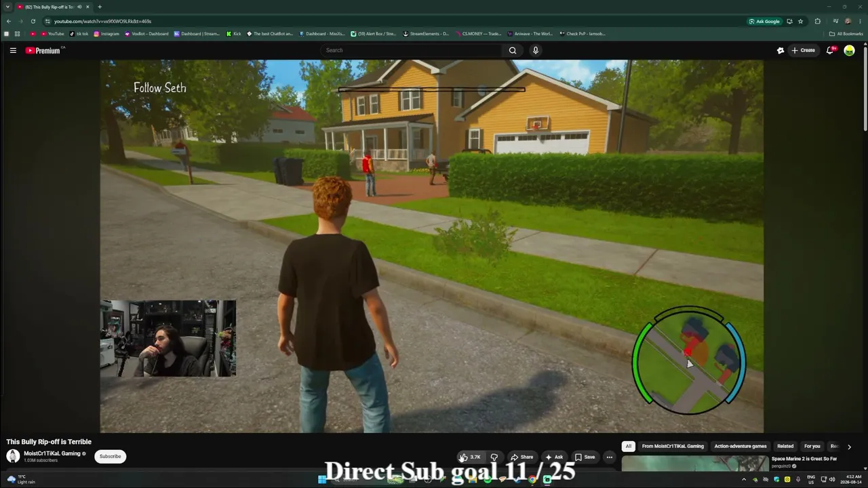Open the weather widget showing Light rain
Screen dimensions: 868x488
pos(21,479)
